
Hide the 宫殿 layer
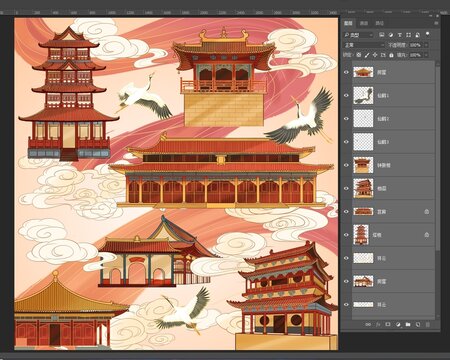[x=346, y=212]
